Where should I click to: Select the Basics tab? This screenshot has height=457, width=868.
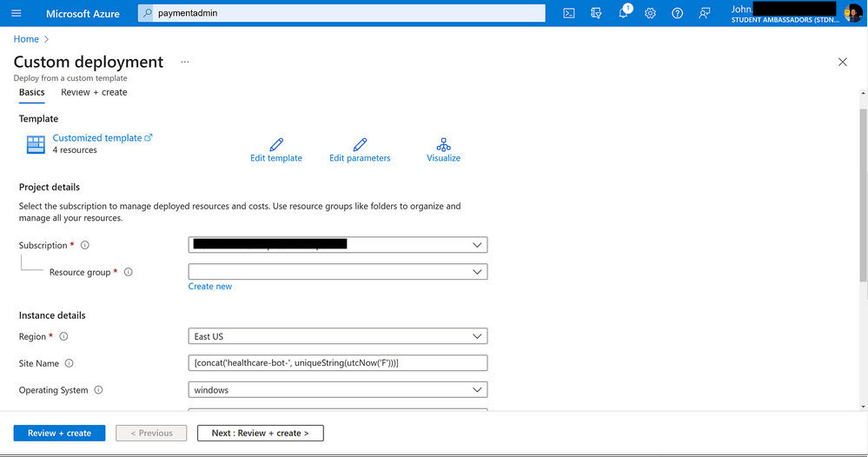(x=32, y=92)
